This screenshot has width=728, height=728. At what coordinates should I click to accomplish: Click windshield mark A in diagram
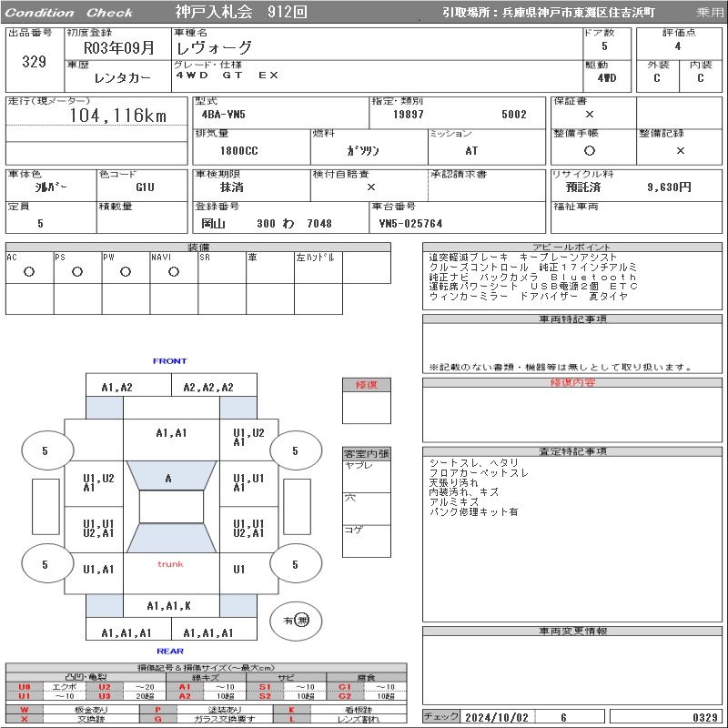pos(168,479)
